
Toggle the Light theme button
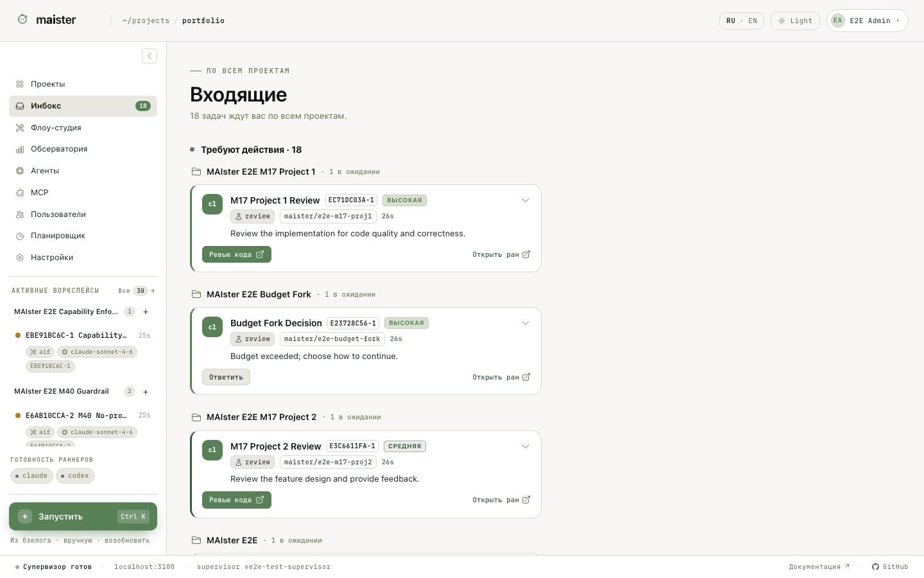(795, 21)
